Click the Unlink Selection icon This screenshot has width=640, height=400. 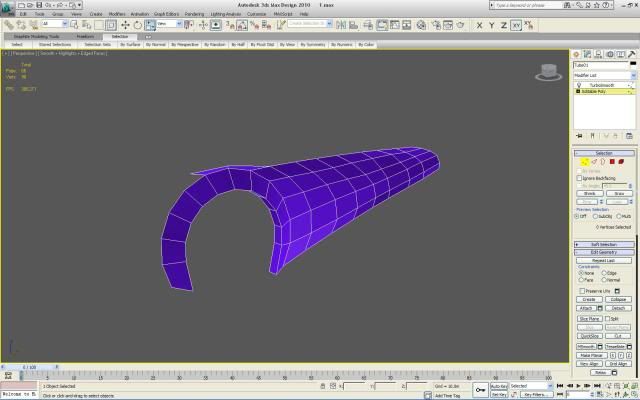coord(21,25)
